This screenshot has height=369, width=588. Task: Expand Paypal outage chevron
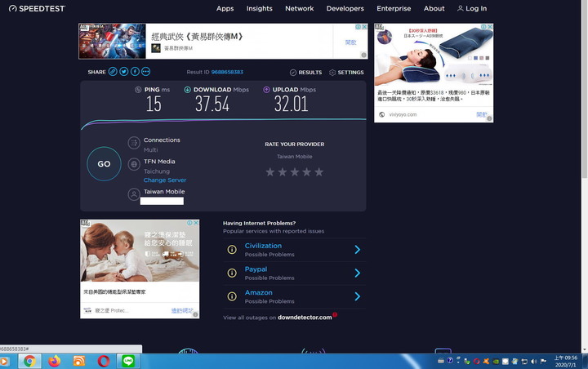pyautogui.click(x=358, y=273)
